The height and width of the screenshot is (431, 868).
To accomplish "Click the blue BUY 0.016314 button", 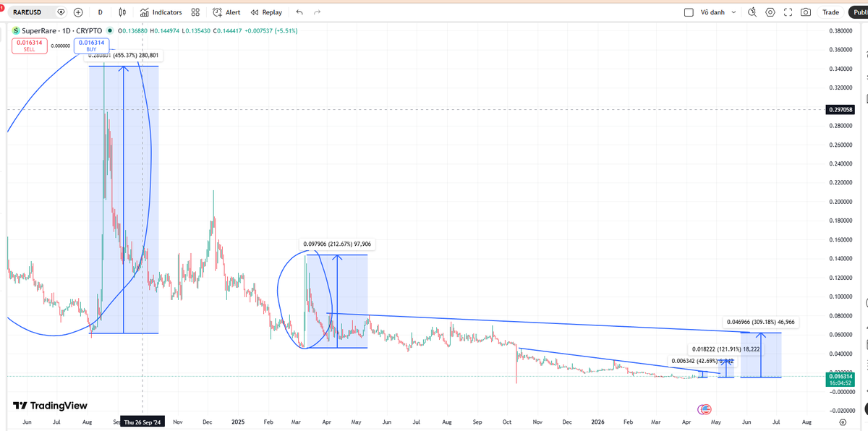I will [x=91, y=46].
